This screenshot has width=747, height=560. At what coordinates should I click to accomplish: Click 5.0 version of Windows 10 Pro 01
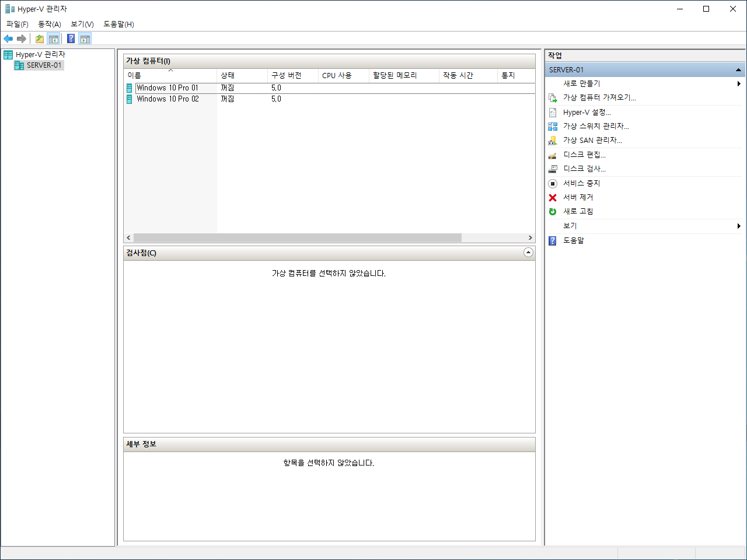click(276, 88)
